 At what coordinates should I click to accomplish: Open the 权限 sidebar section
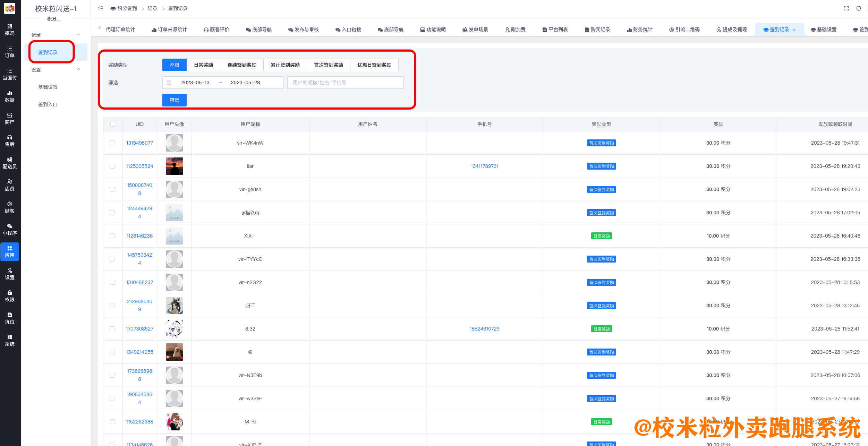pyautogui.click(x=10, y=297)
